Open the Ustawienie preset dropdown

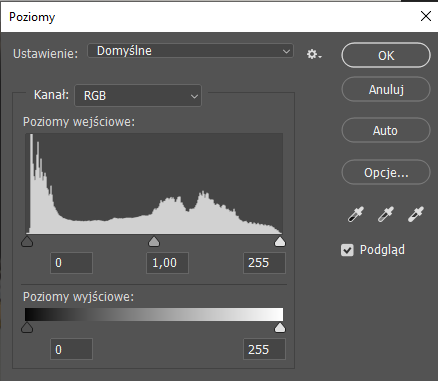(x=190, y=51)
